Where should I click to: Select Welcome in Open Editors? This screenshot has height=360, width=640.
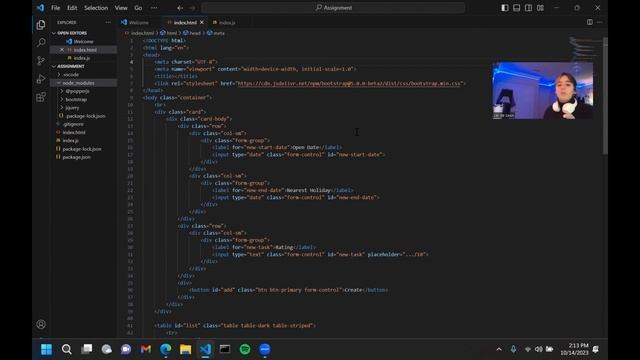click(83, 42)
